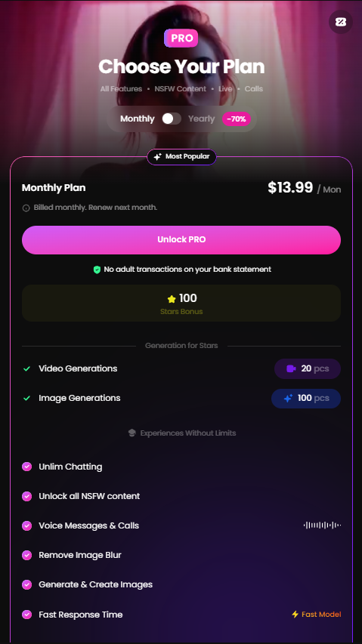Click the lightning bolt Fast Model icon
The width and height of the screenshot is (362, 644).
click(295, 615)
